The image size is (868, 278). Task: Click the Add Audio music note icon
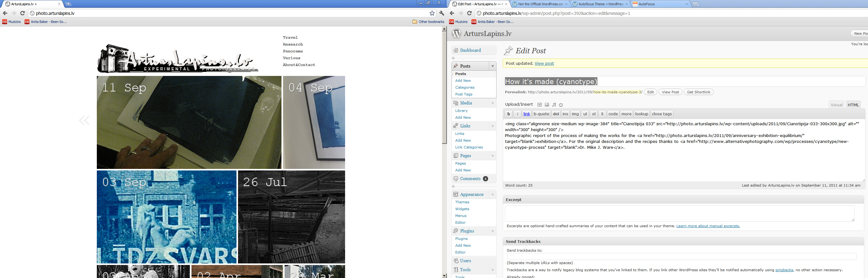pyautogui.click(x=554, y=105)
